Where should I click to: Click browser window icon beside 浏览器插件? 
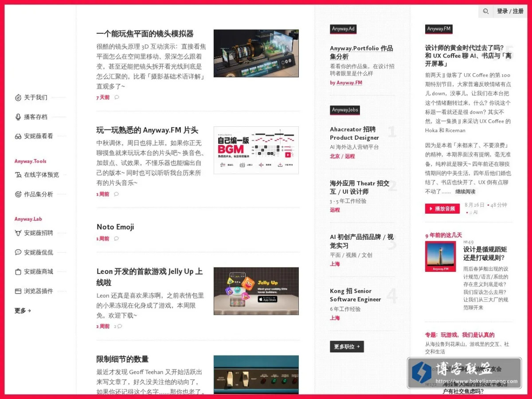point(18,291)
